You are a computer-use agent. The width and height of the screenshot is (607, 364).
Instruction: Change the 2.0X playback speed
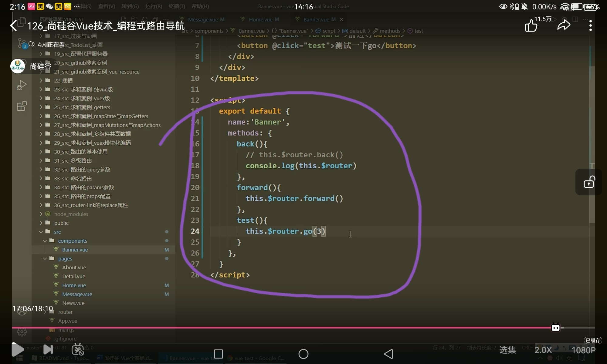tap(543, 350)
